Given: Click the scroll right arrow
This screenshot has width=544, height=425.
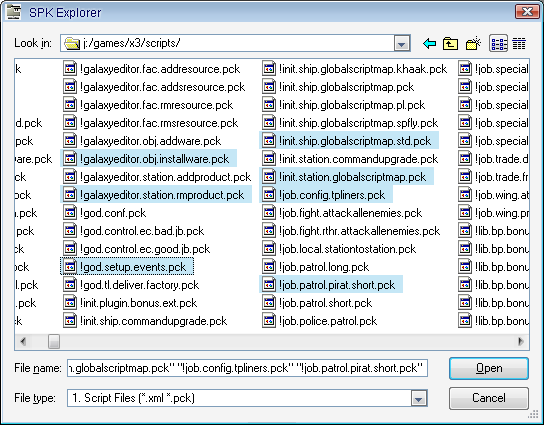Looking at the screenshot, I should coord(520,341).
